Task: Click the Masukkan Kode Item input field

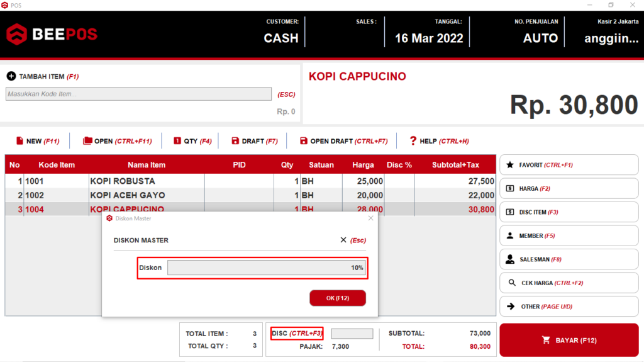Action: point(138,94)
